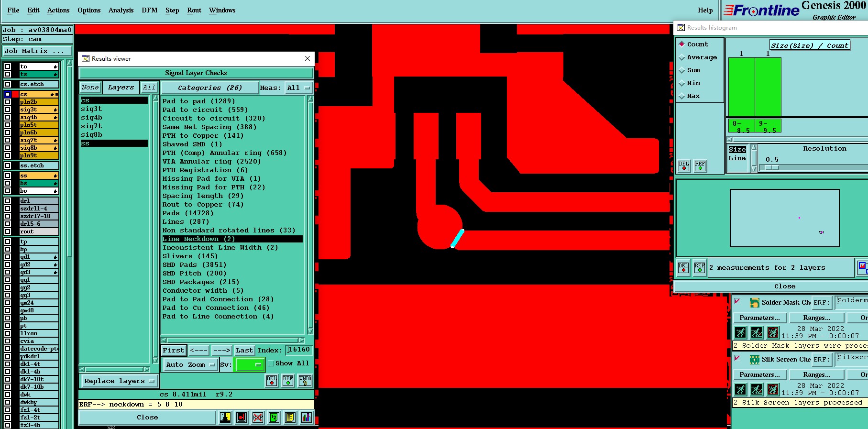868x429 pixels.
Task: Select Line in the Size/Line list
Action: point(737,158)
